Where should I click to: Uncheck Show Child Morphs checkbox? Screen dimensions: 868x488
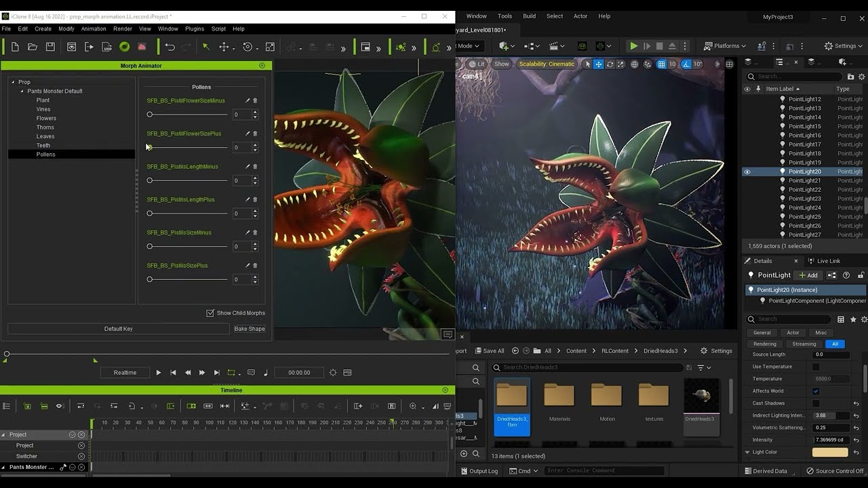[x=210, y=313]
